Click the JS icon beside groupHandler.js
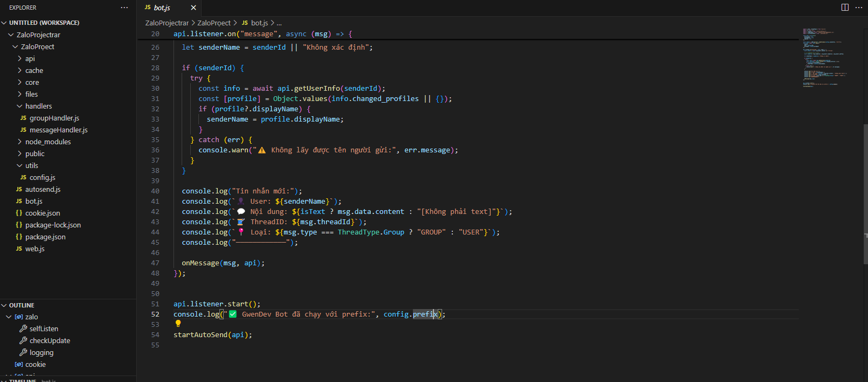868x382 pixels. tap(23, 118)
